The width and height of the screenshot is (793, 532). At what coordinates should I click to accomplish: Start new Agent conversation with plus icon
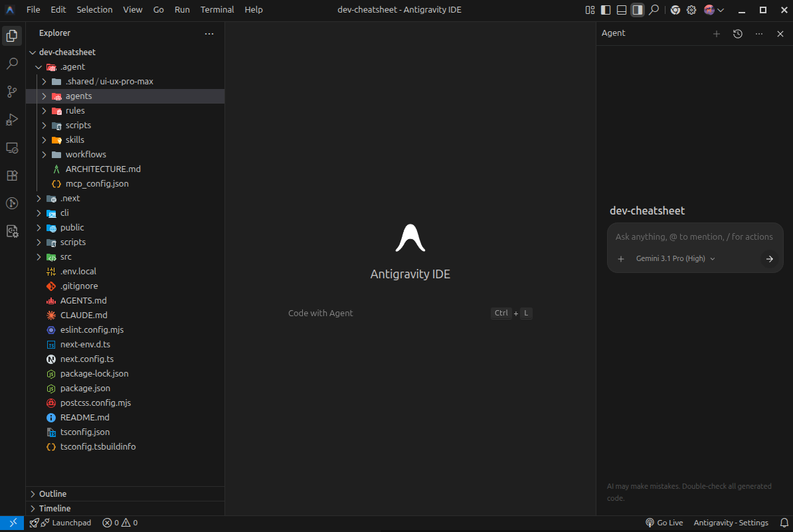[716, 34]
